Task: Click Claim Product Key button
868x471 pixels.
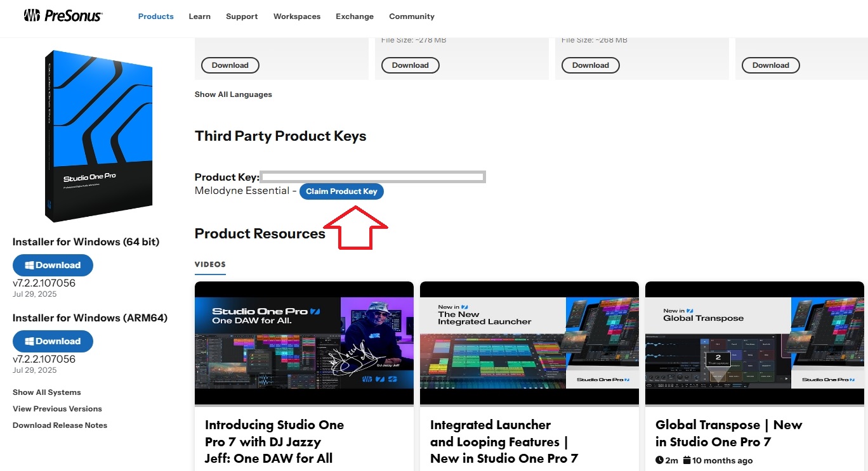Action: click(x=341, y=191)
